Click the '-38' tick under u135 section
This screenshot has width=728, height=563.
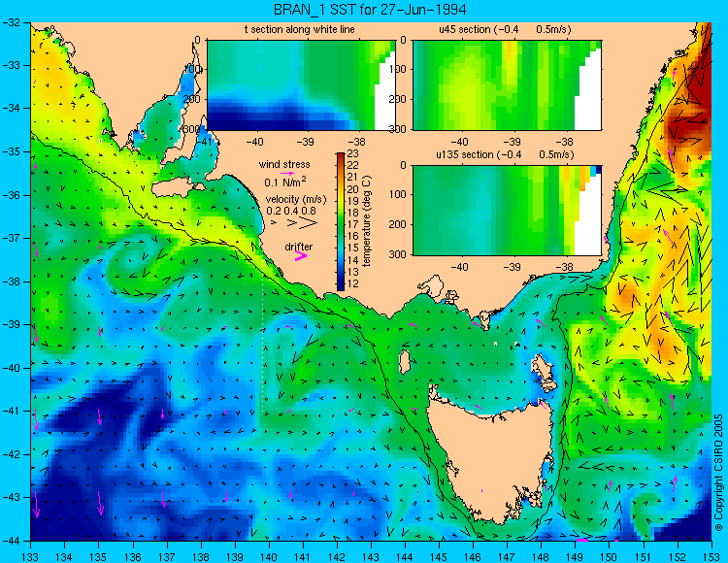pos(565,267)
